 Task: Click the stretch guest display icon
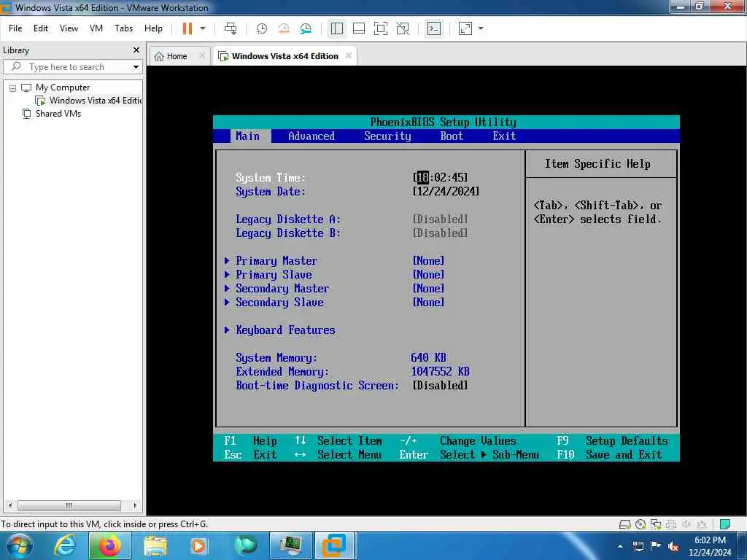[x=465, y=28]
